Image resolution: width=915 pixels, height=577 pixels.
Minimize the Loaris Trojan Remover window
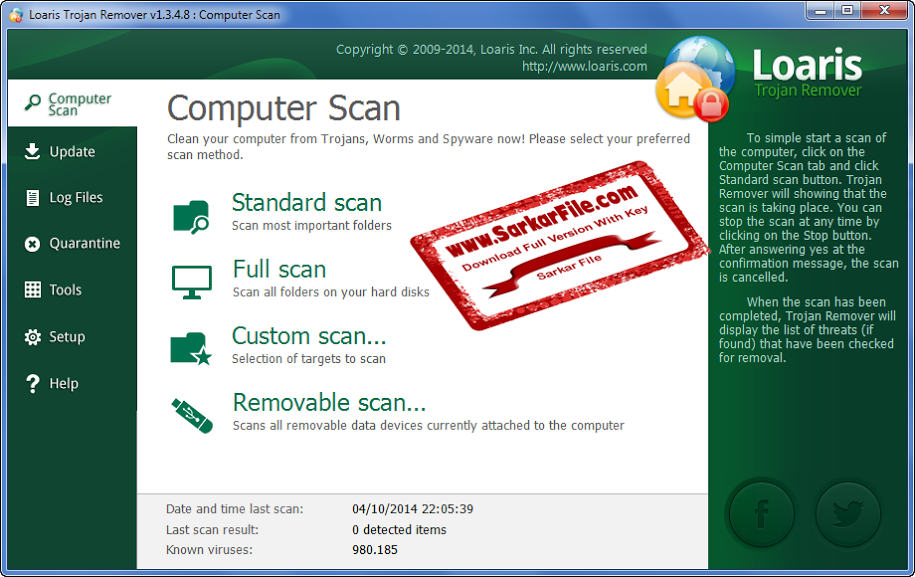[820, 11]
